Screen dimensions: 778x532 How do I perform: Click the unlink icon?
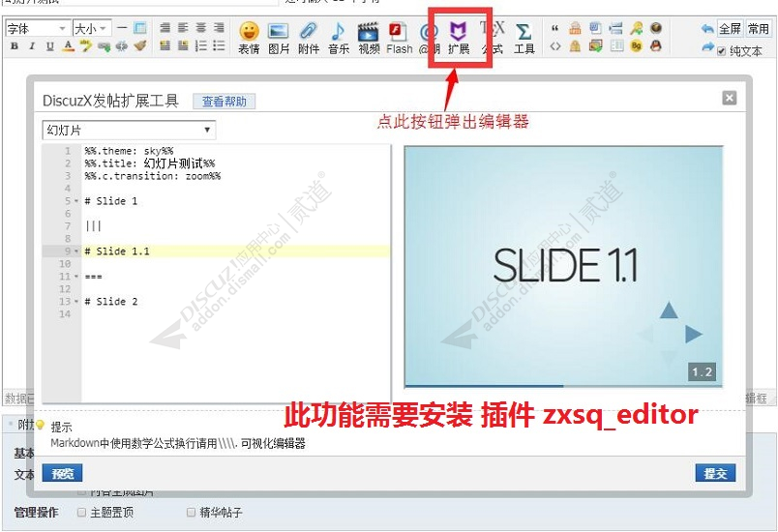click(122, 46)
